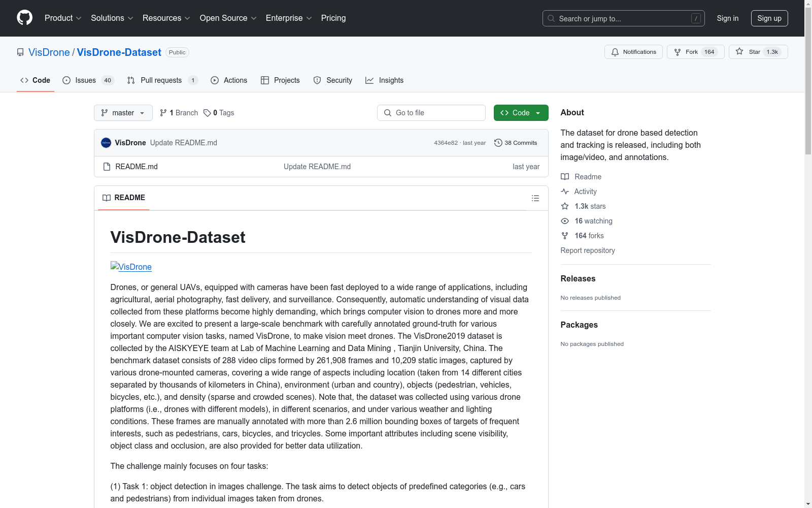This screenshot has height=508, width=812.
Task: View the 16 watching link
Action: coord(587,221)
